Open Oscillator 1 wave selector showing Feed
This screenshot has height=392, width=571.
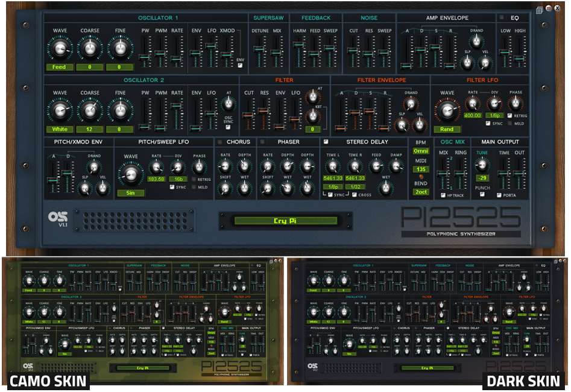pos(58,67)
